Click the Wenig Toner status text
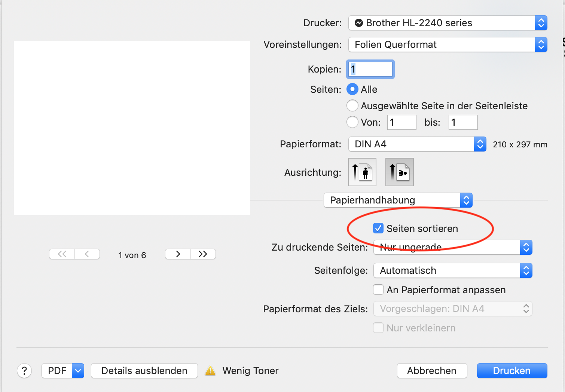 tap(250, 371)
